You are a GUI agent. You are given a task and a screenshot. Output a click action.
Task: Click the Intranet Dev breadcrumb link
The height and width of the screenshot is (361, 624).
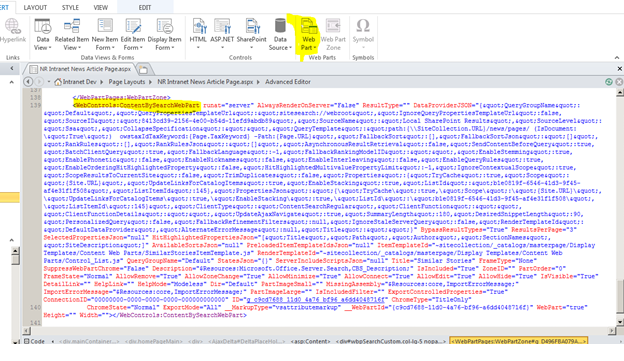point(80,82)
